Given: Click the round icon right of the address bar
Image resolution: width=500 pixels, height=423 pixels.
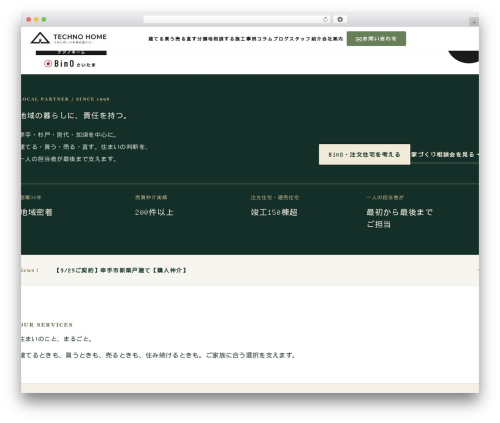Looking at the screenshot, I should point(340,20).
